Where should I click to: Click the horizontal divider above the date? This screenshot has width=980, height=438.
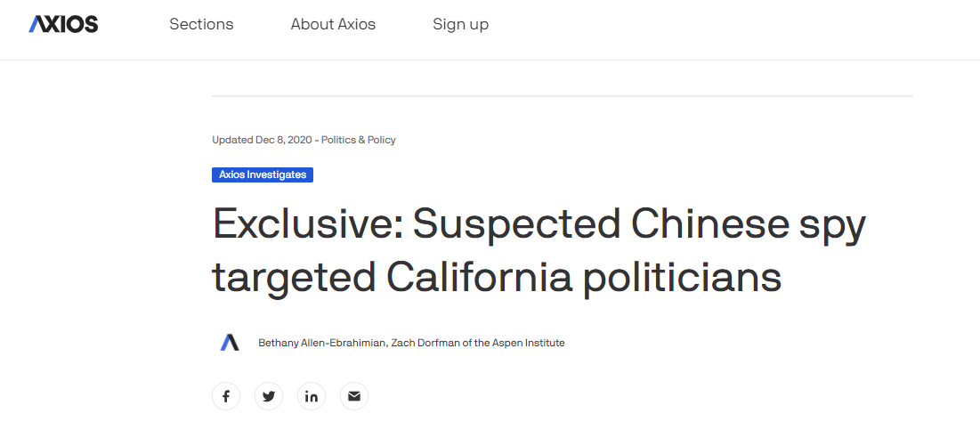[x=562, y=95]
